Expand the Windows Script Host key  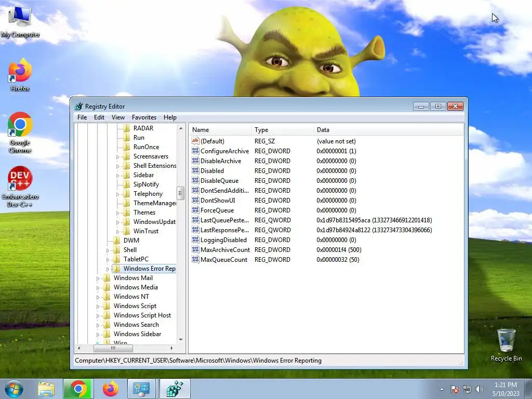(98, 316)
